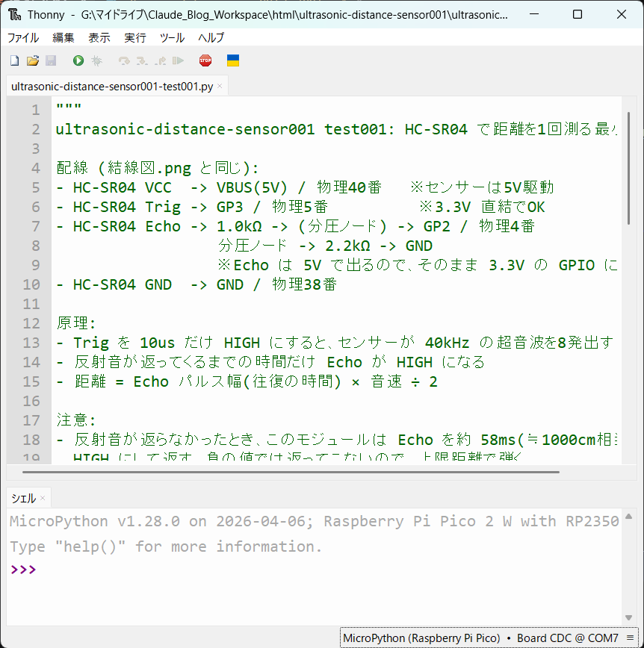Click the shell prompt input area

pyautogui.click(x=315, y=570)
